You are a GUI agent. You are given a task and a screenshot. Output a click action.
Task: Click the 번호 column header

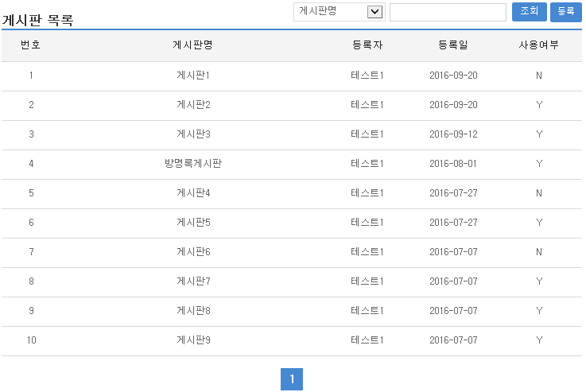coord(31,45)
